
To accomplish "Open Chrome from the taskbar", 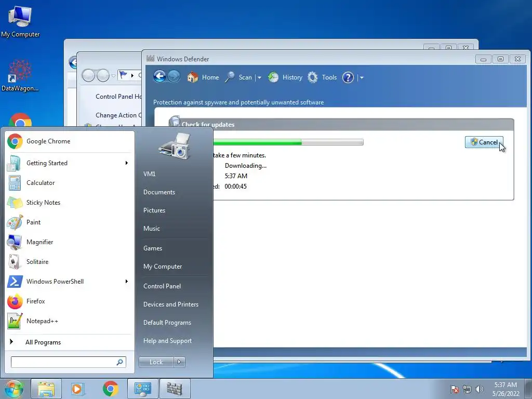I will (110, 389).
